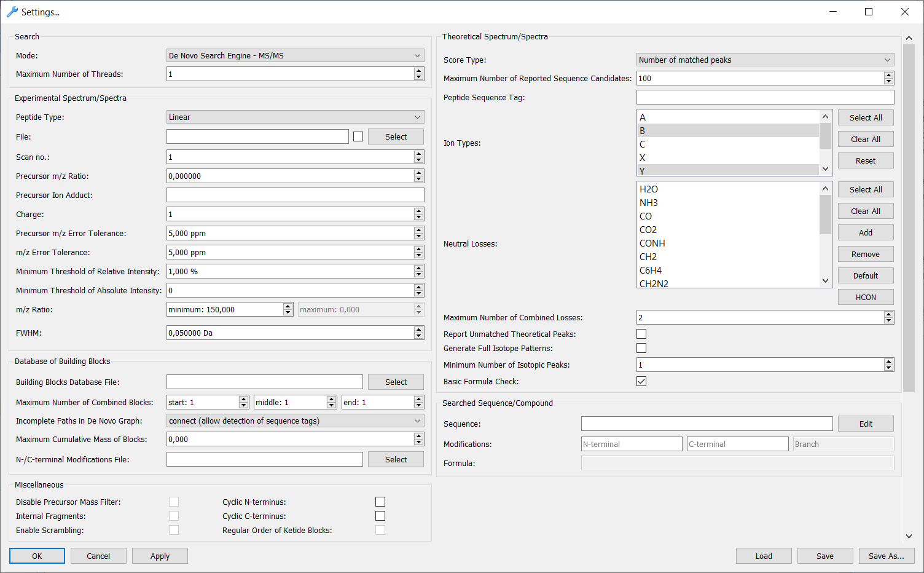The width and height of the screenshot is (924, 573).
Task: Expand the Peptide Type dropdown
Action: (x=295, y=117)
